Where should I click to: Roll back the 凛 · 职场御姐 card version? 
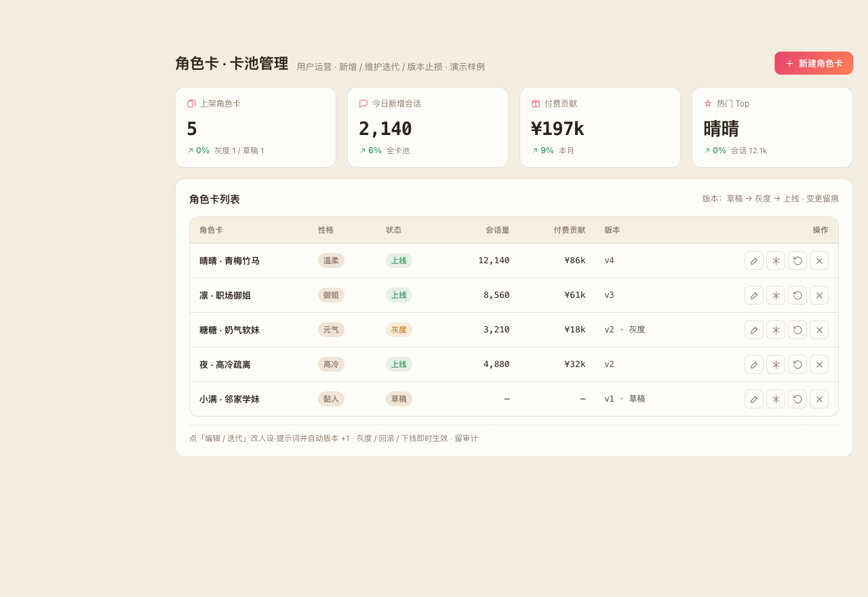click(797, 295)
